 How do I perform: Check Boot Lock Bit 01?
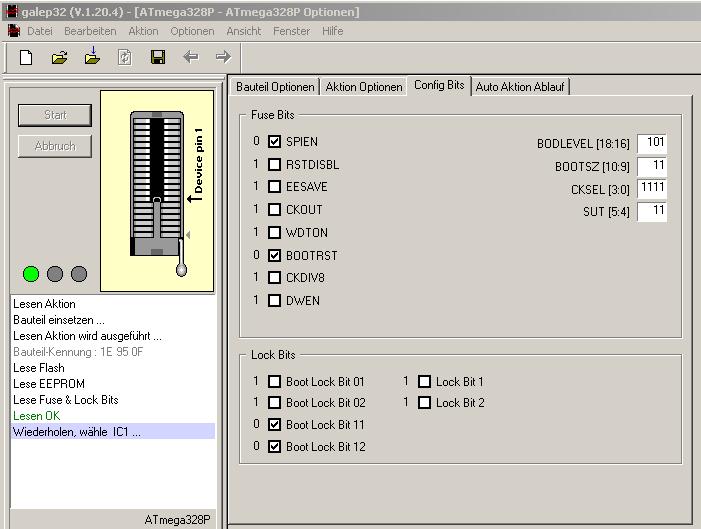(274, 381)
